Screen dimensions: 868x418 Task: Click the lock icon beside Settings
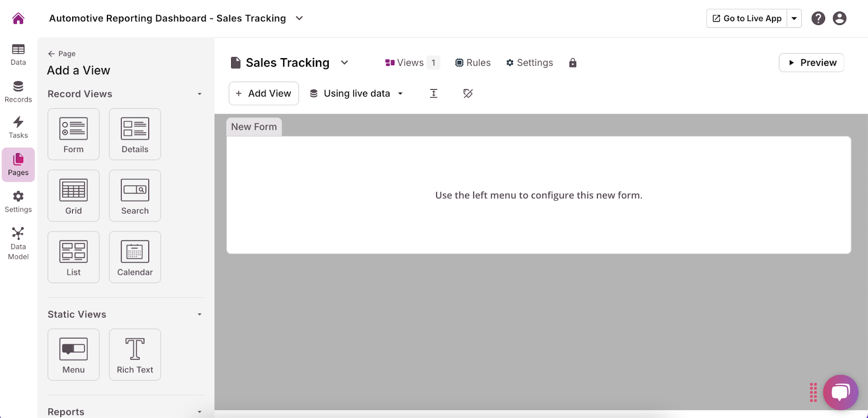point(572,63)
